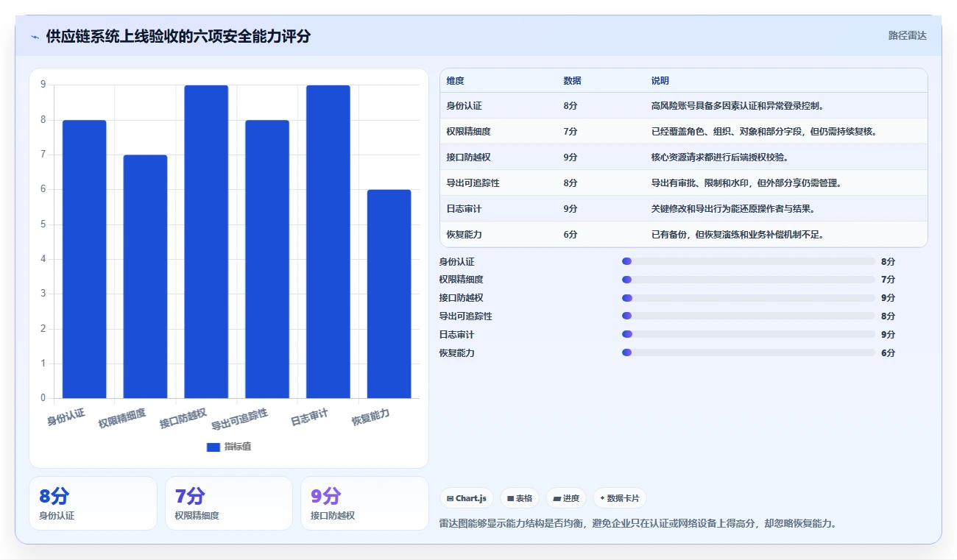Click the 雷达图能够显示能力结构 footer note
Image resolution: width=957 pixels, height=560 pixels.
638,524
